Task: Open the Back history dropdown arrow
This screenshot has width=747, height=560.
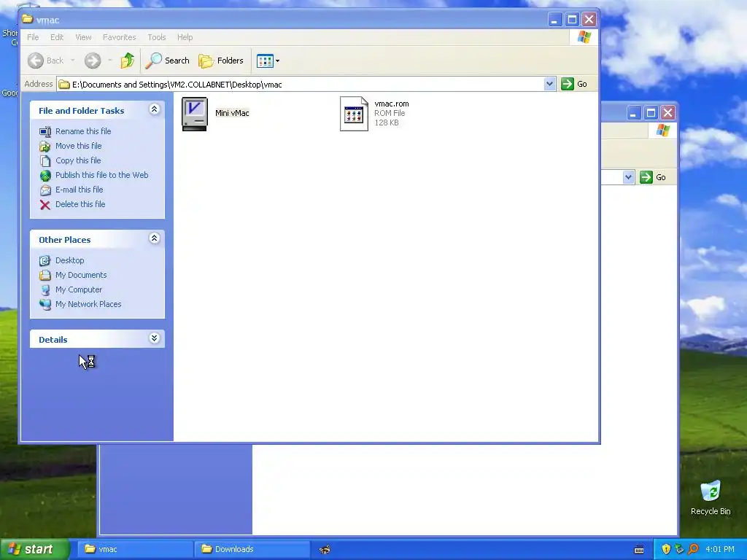Action: pos(72,61)
